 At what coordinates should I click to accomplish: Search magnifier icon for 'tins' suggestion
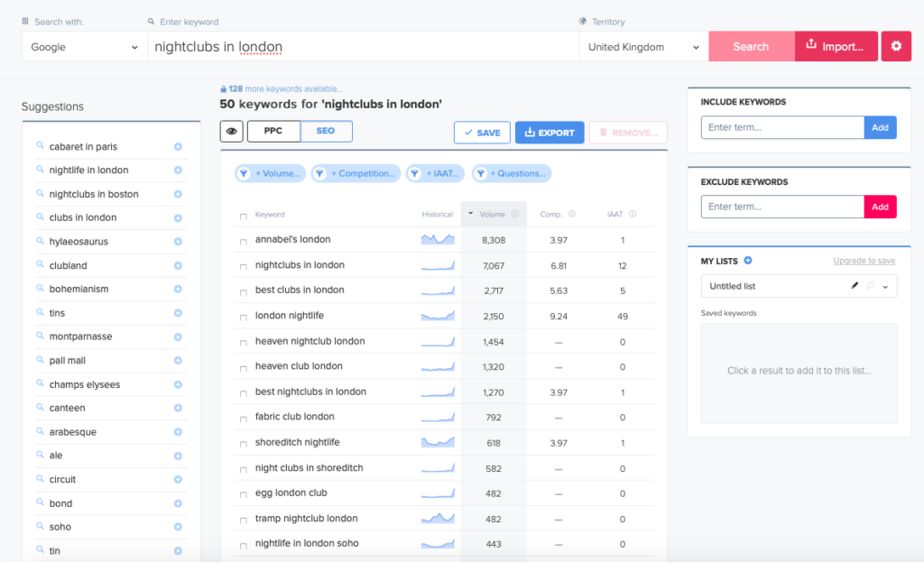click(x=40, y=312)
